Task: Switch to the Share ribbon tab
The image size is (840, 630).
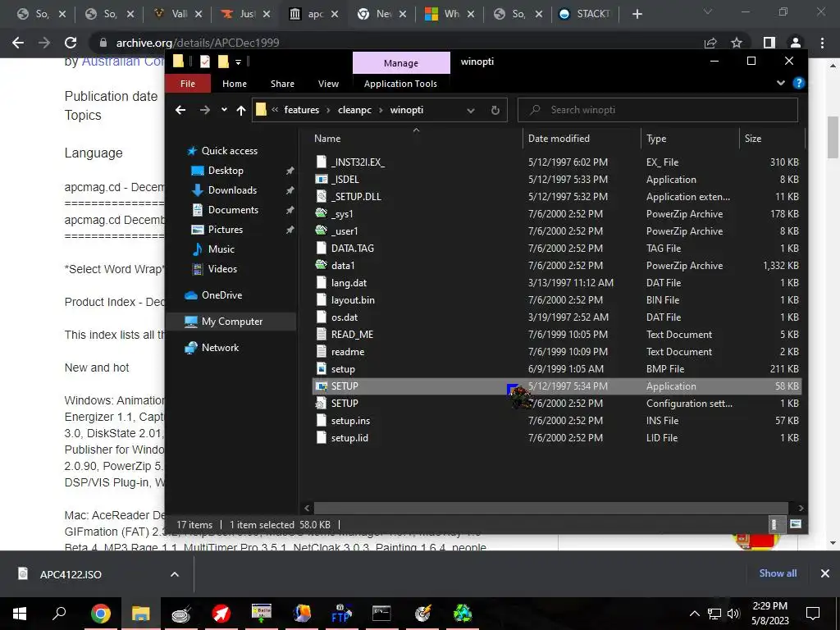Action: (282, 84)
